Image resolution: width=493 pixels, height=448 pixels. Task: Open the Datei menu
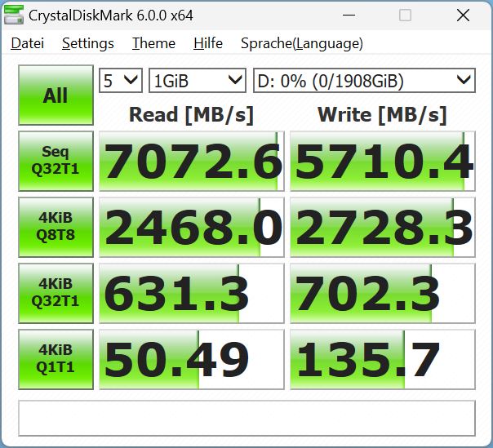click(x=27, y=43)
